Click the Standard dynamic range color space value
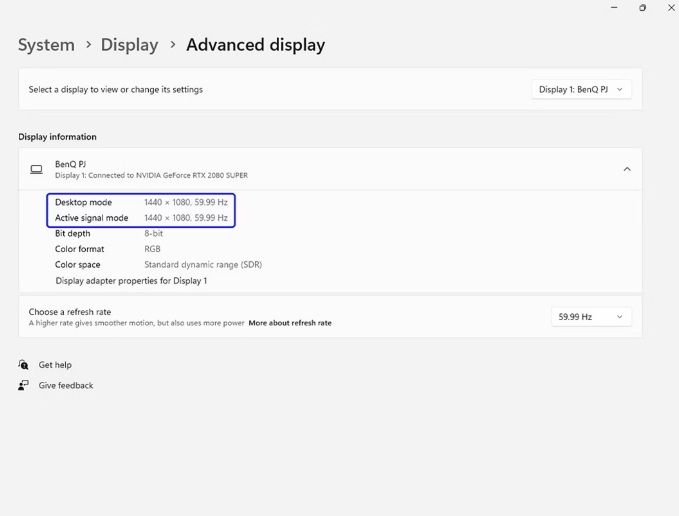 [x=203, y=265]
